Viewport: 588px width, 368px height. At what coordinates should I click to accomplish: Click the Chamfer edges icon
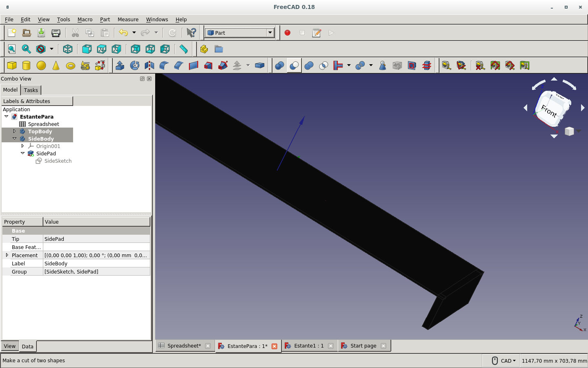tap(179, 65)
